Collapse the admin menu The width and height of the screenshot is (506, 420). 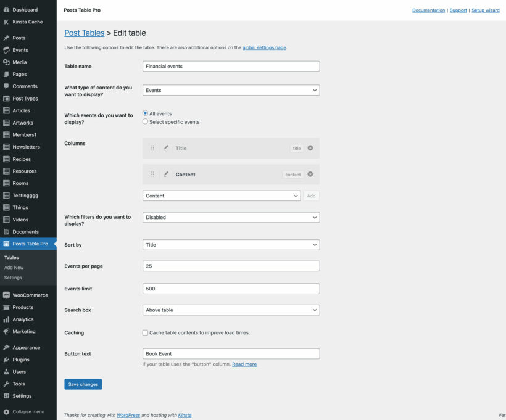pos(25,411)
